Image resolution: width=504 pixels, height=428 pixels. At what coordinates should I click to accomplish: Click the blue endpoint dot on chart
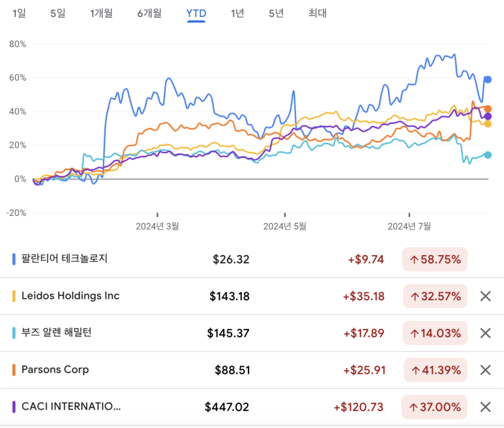pos(488,80)
